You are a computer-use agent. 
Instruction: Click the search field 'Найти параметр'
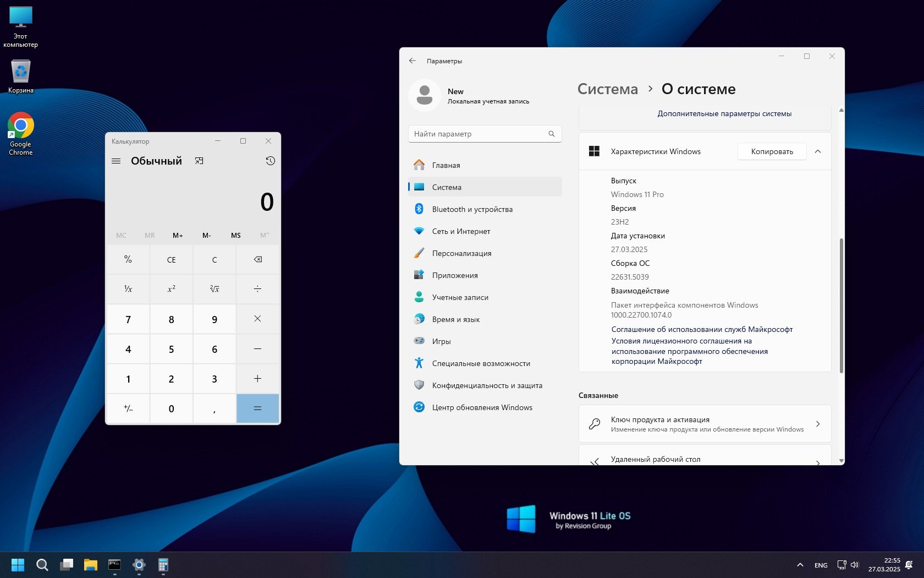point(485,134)
